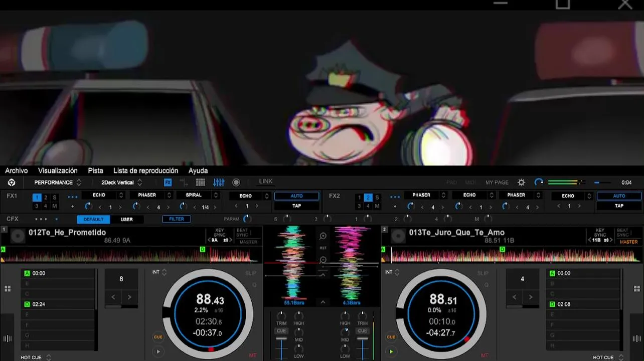This screenshot has height=361, width=644.
Task: Open FX1 PHASER effect dropdown
Action: tap(151, 195)
